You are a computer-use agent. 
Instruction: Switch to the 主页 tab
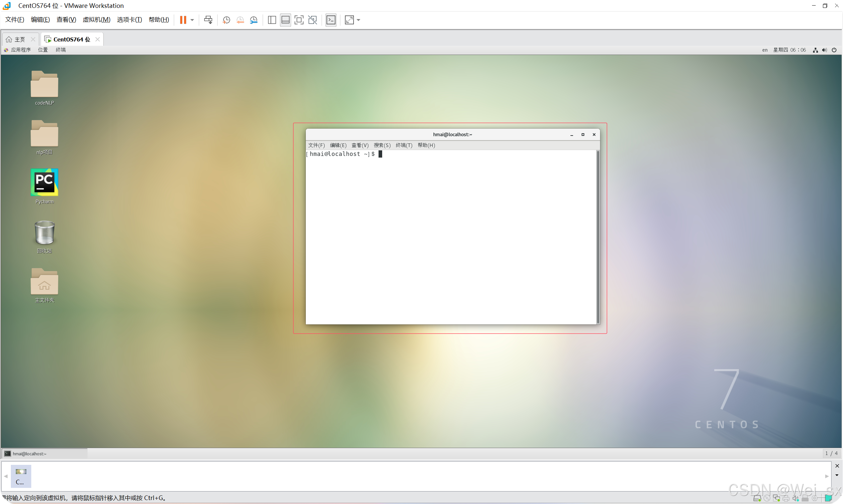click(20, 39)
